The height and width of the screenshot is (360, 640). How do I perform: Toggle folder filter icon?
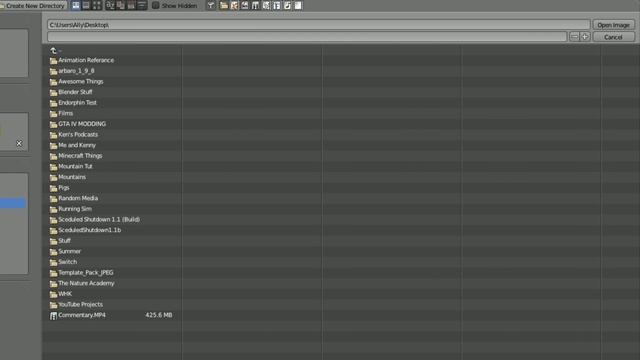pos(224,5)
